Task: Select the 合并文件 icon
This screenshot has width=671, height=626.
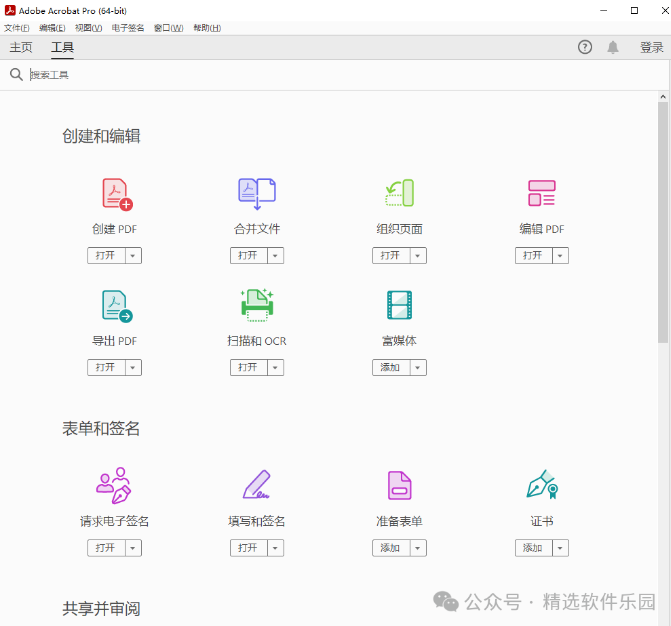Action: (x=257, y=193)
